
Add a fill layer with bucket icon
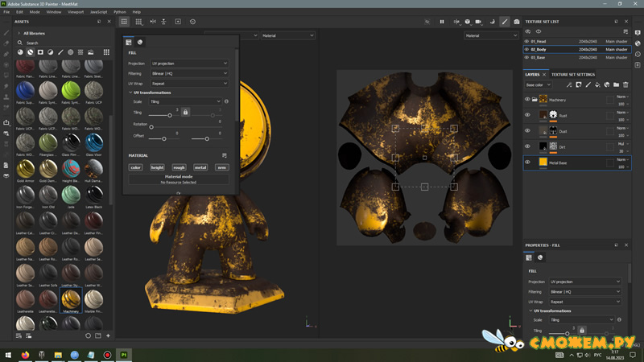tap(597, 85)
